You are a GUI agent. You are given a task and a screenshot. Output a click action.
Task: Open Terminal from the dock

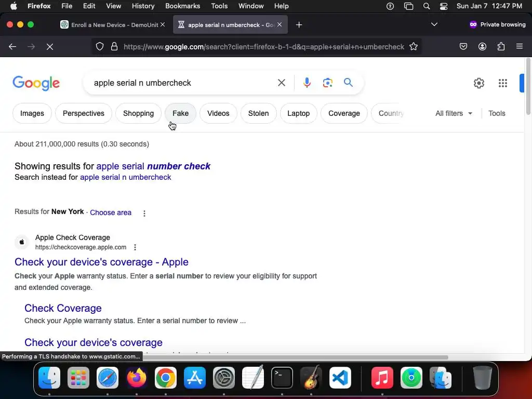282,378
